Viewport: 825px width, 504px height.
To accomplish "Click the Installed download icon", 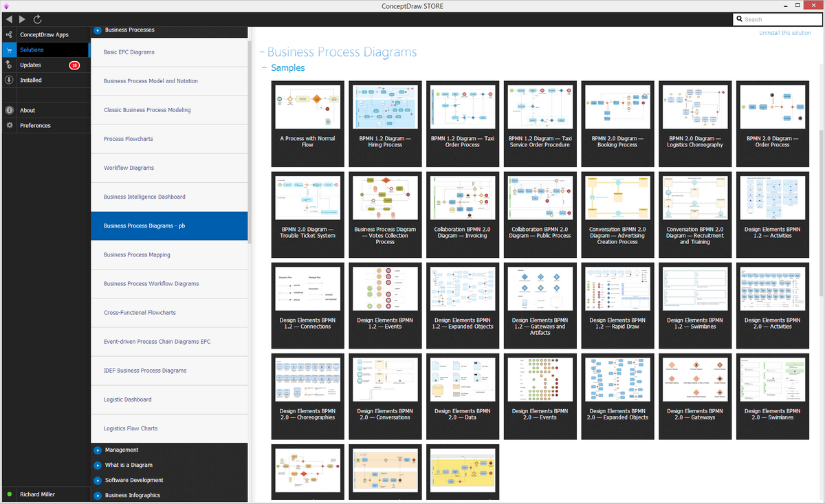I will coord(9,80).
